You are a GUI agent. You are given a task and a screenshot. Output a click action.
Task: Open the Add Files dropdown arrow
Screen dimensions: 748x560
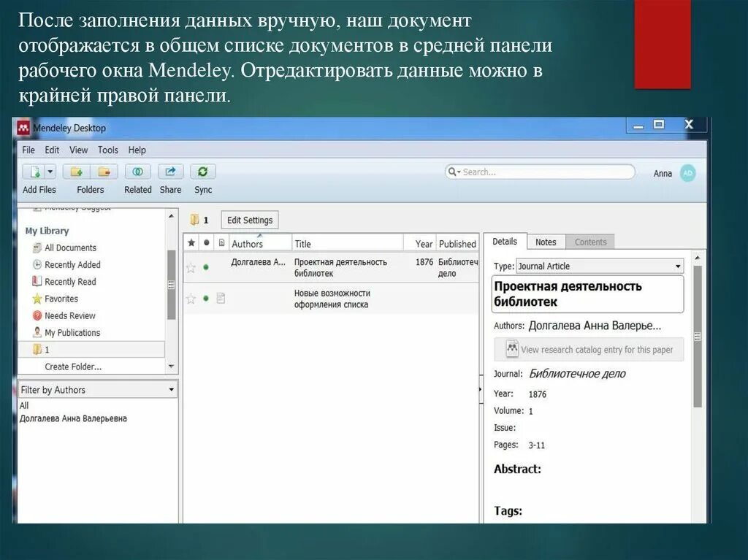click(50, 172)
